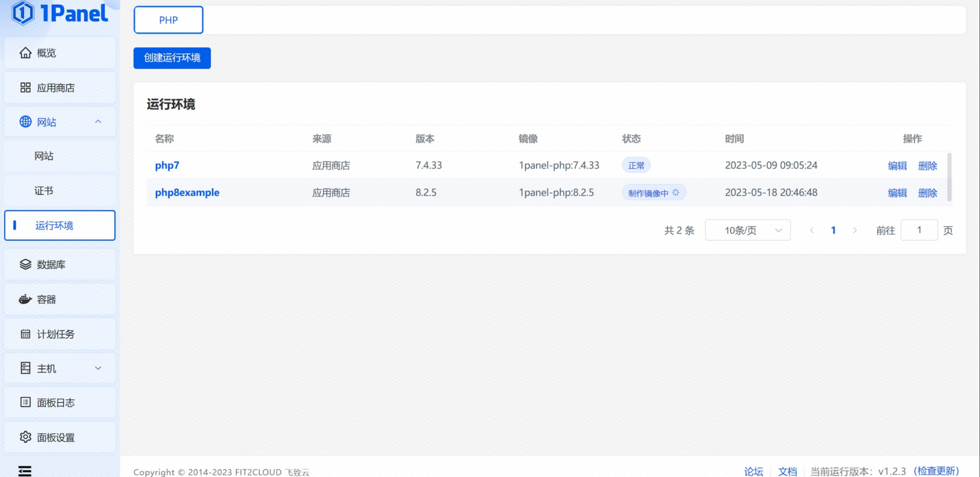
Task: Expand the 主机 submenu chevron
Action: coord(98,368)
